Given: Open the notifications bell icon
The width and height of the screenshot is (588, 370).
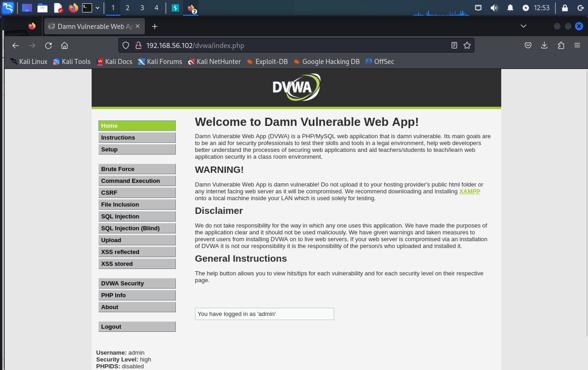Looking at the screenshot, I should pyautogui.click(x=510, y=8).
